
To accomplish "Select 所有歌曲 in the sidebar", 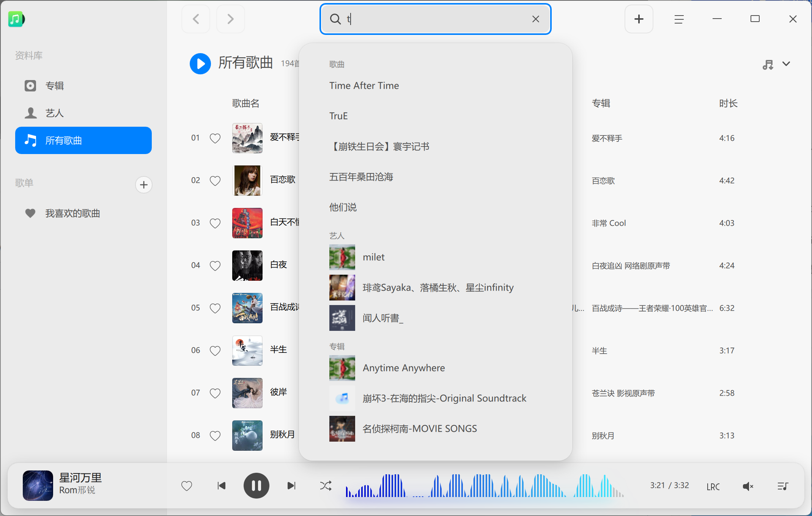I will 83,140.
